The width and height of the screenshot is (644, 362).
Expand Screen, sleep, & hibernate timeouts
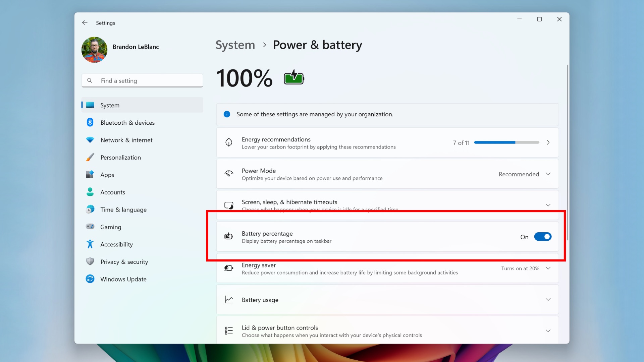click(548, 205)
